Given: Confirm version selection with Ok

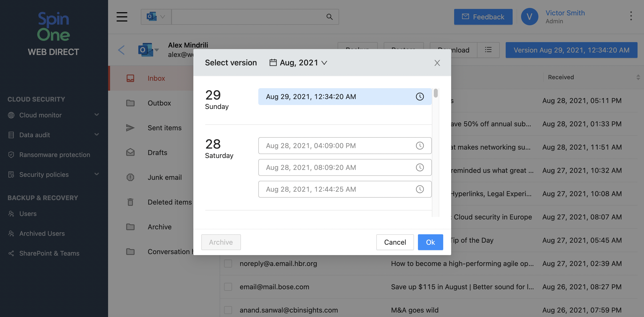Looking at the screenshot, I should coord(430,242).
